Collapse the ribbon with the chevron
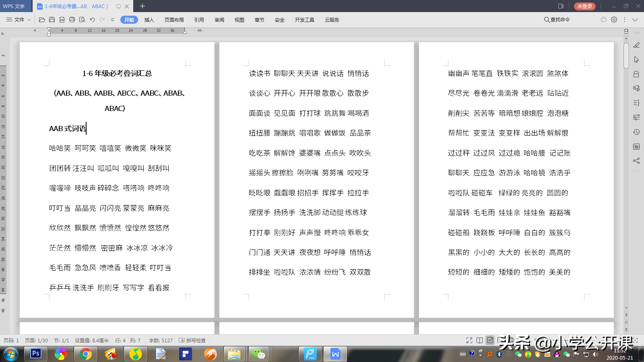Viewport: 644px width, 362px height. pos(635,20)
